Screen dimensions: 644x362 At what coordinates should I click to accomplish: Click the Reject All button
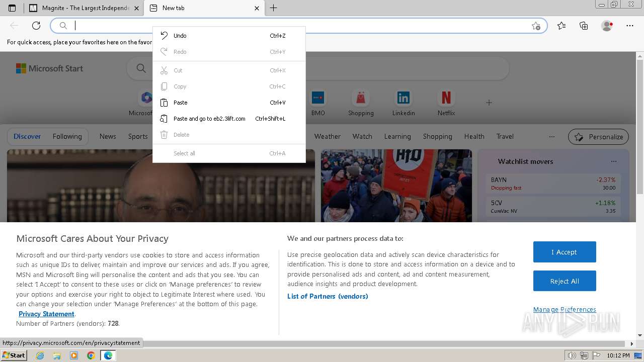(565, 281)
